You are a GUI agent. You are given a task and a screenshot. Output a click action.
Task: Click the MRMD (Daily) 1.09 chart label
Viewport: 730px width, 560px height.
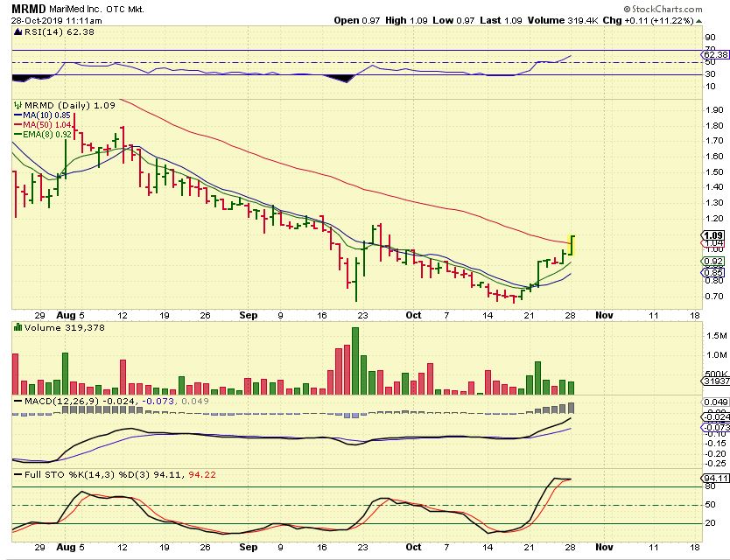coord(70,105)
